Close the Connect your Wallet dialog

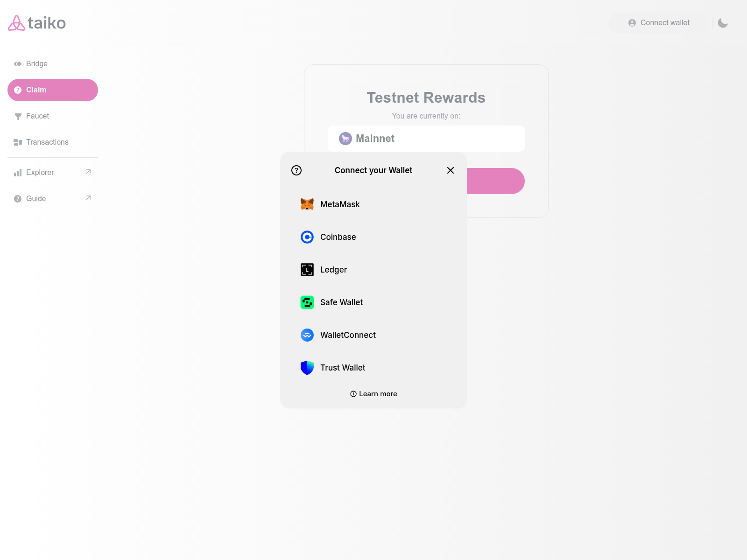pos(451,170)
